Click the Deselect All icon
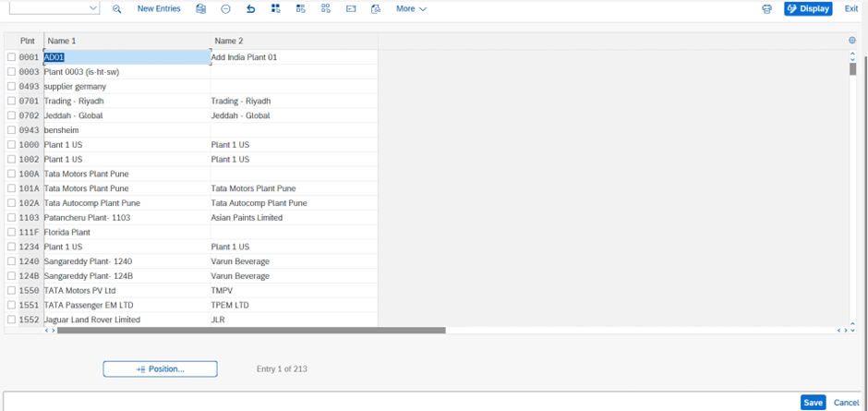Screen dimensions: 868x411 [325, 9]
